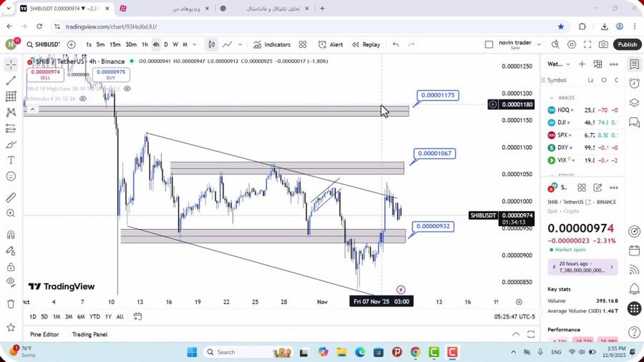Open quick search magnifier icon in top toolbar
The width and height of the screenshot is (644, 362).
coord(555,45)
